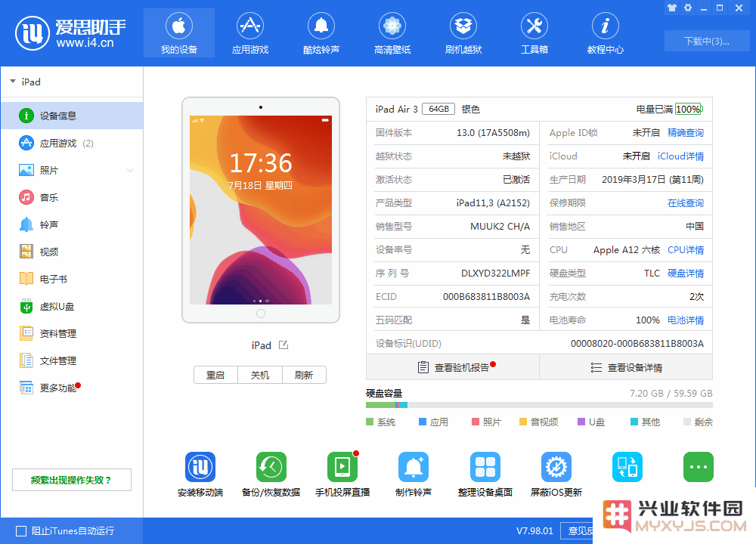Open the 刷机越狱 tab
Screen dimensions: 756x544
coord(463,32)
